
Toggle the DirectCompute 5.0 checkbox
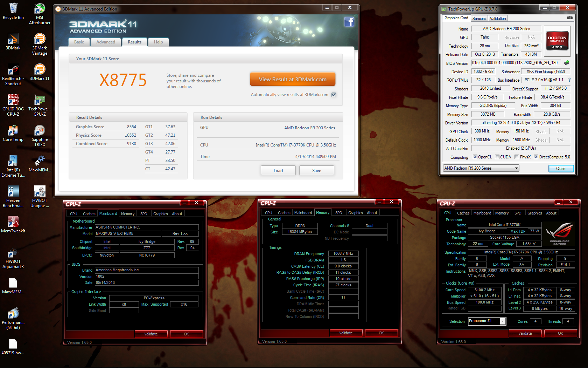[x=536, y=157]
